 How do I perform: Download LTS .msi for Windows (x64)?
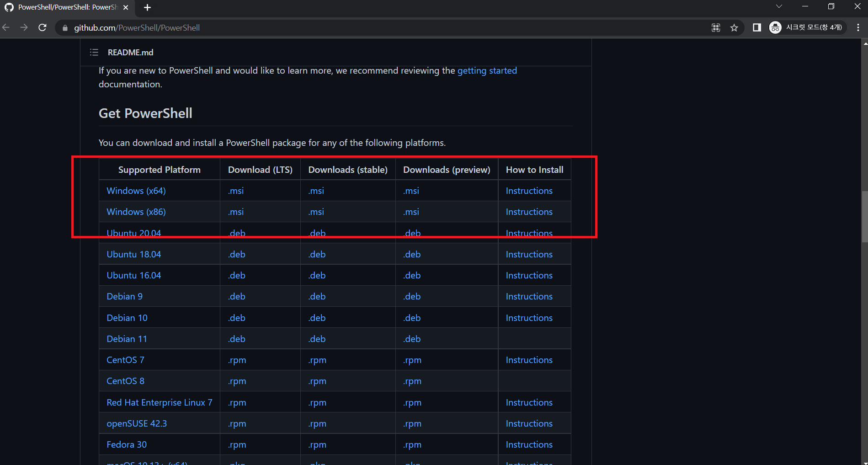pyautogui.click(x=236, y=191)
